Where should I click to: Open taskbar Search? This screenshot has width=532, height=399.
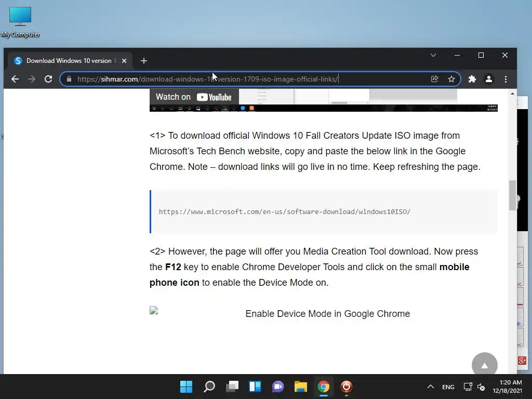point(209,387)
